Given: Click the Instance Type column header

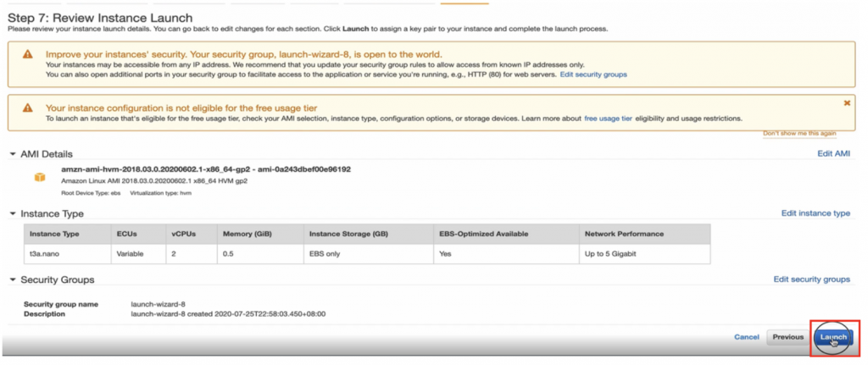Looking at the screenshot, I should (67, 234).
